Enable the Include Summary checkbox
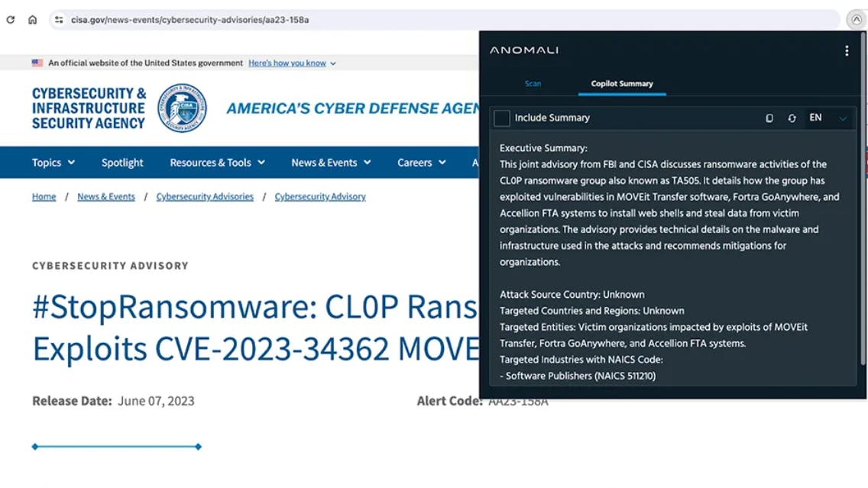Viewport: 868px width, 488px height. coord(501,118)
